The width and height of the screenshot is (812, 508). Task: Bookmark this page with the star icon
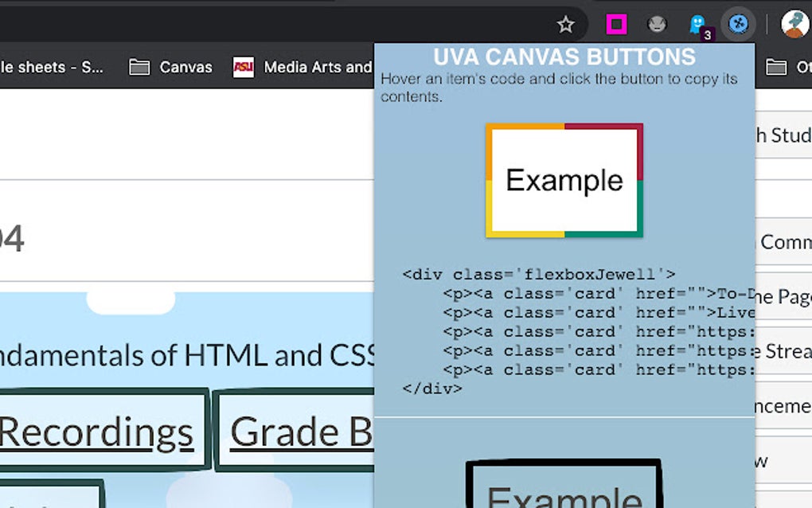tap(565, 24)
